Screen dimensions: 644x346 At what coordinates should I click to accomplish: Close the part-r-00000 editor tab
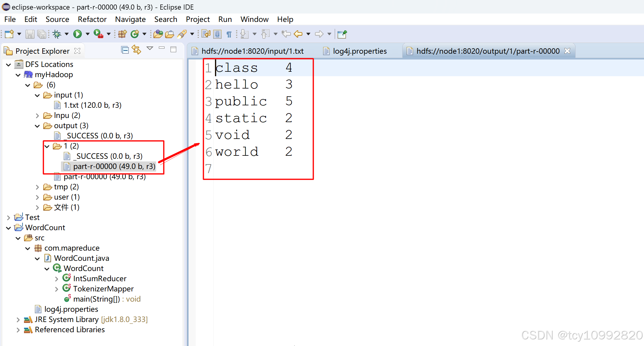567,51
